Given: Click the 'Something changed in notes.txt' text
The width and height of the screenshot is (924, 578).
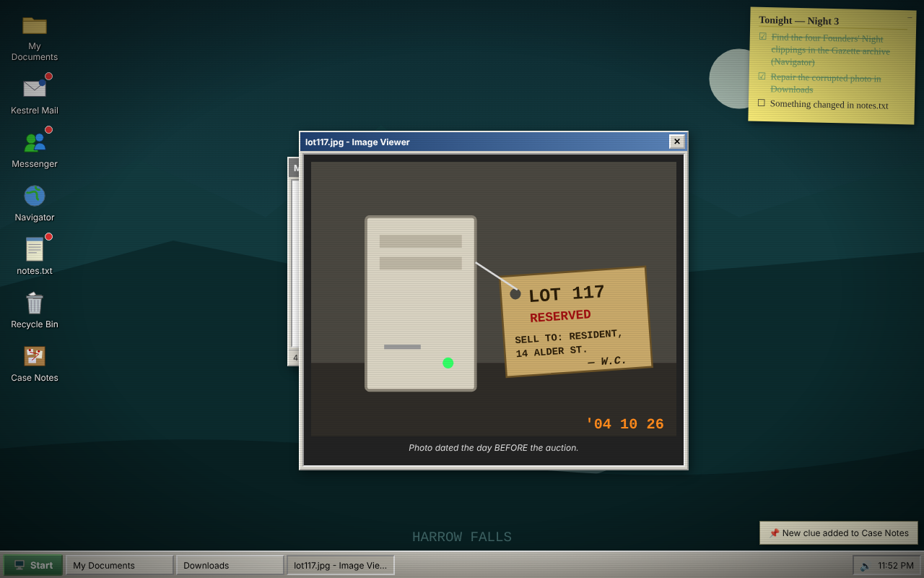Looking at the screenshot, I should [829, 104].
